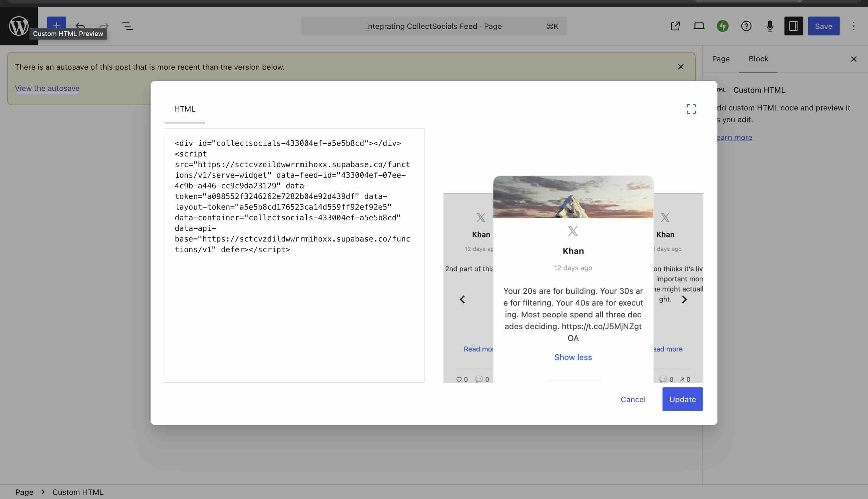Click the X logo on right Khan card
868x499 pixels.
665,217
